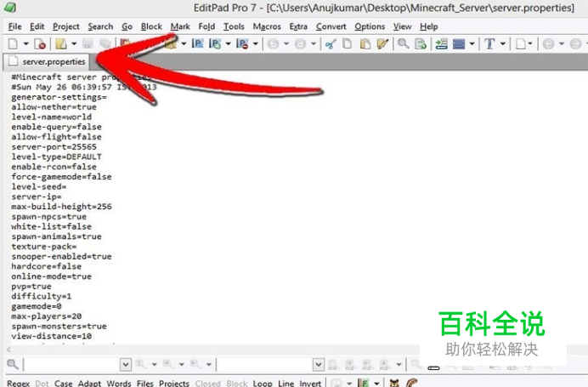Screen dimensions: 588x387
Task: Toggle the Regex search option
Action: click(18, 384)
